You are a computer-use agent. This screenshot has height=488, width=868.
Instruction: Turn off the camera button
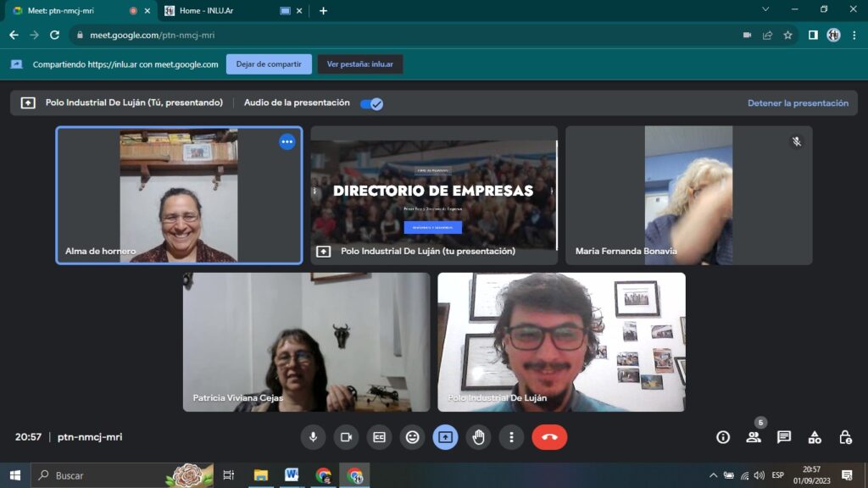pos(346,437)
